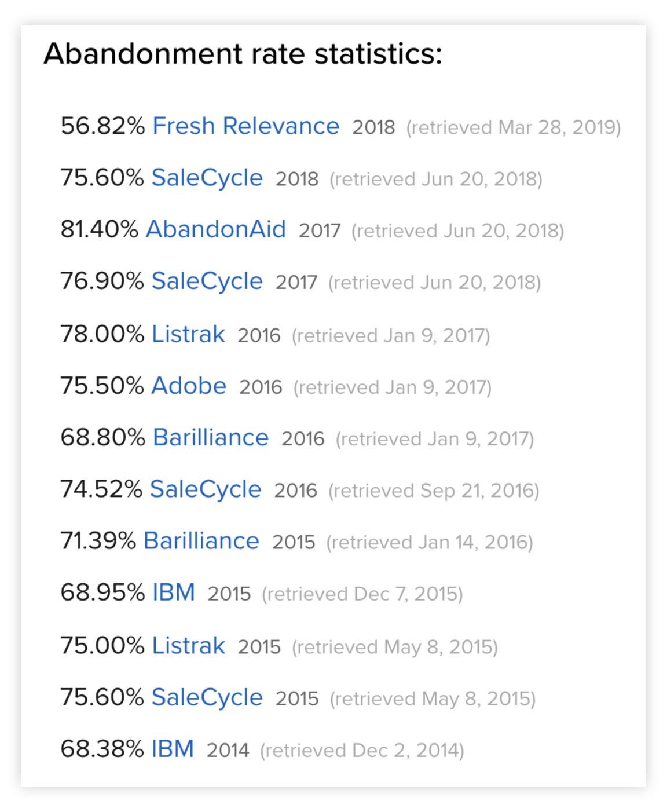
Task: Open the IBM link for 2014
Action: (x=173, y=749)
